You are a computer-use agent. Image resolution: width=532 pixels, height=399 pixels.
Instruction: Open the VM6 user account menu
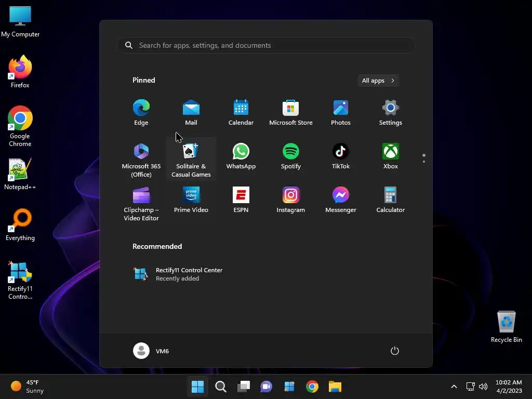tap(151, 351)
